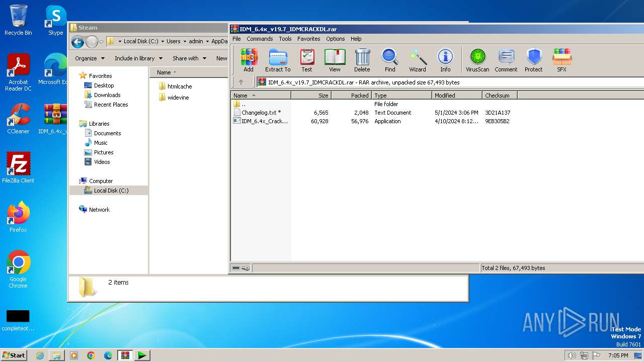The image size is (644, 362).
Task: Click the Find magnifier icon
Action: pos(390,60)
